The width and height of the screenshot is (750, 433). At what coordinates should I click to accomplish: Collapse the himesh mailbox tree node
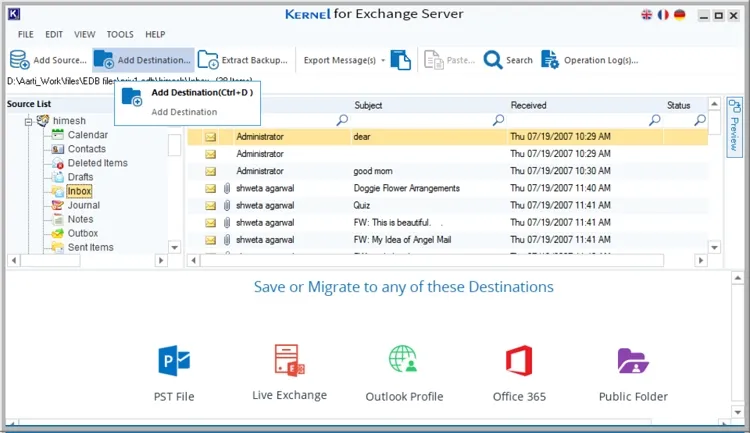coord(28,122)
